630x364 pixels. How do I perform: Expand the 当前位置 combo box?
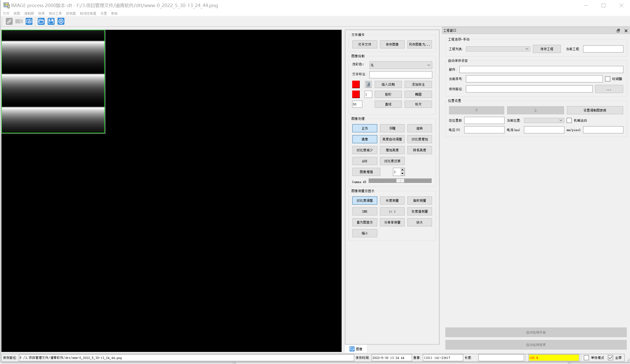tap(561, 120)
